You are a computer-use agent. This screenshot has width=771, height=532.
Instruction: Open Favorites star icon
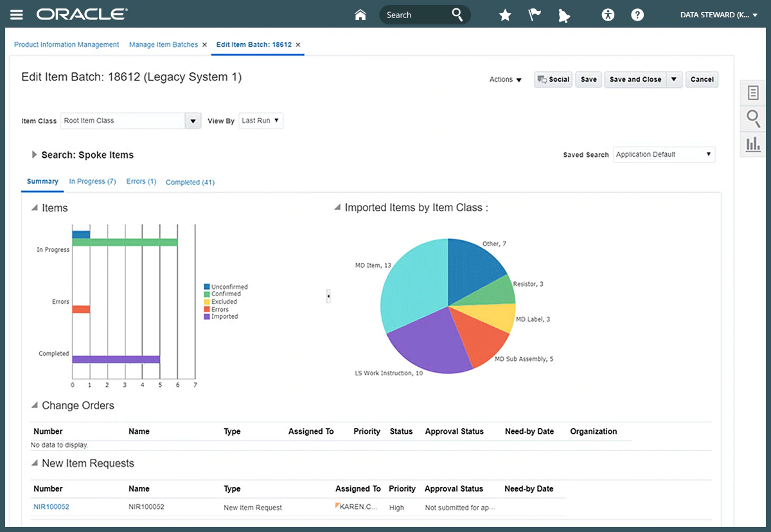point(505,15)
